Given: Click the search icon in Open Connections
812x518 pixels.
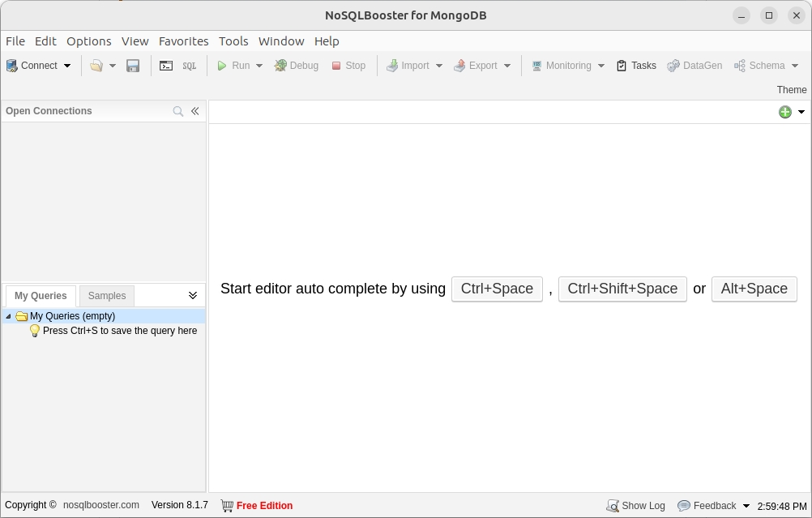Looking at the screenshot, I should (178, 112).
